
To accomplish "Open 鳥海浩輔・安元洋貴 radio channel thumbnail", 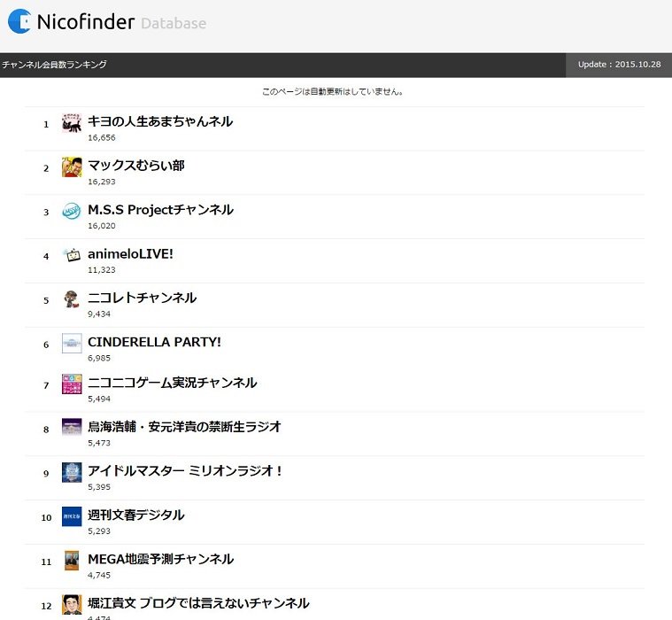I will 72,428.
